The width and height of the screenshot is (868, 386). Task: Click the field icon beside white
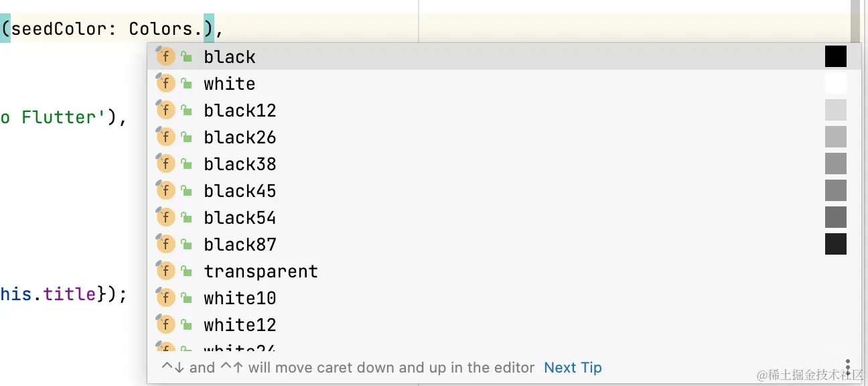click(x=165, y=83)
